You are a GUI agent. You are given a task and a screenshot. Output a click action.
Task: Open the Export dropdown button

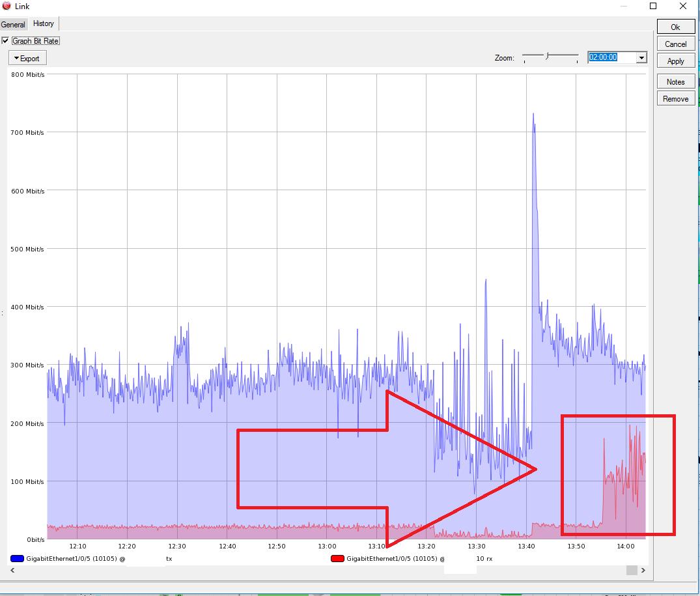[x=27, y=59]
